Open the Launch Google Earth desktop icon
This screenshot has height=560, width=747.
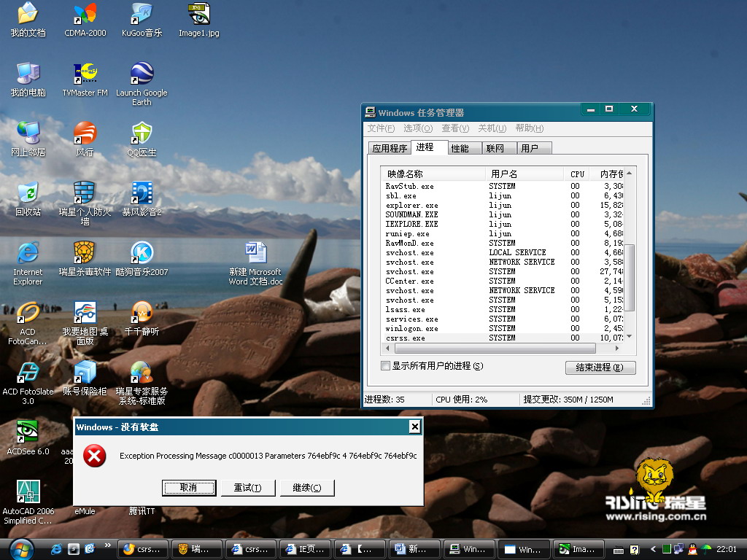(142, 74)
